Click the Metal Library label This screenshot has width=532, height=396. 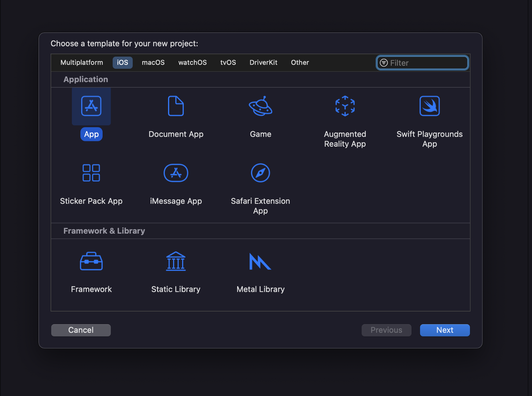tap(261, 289)
